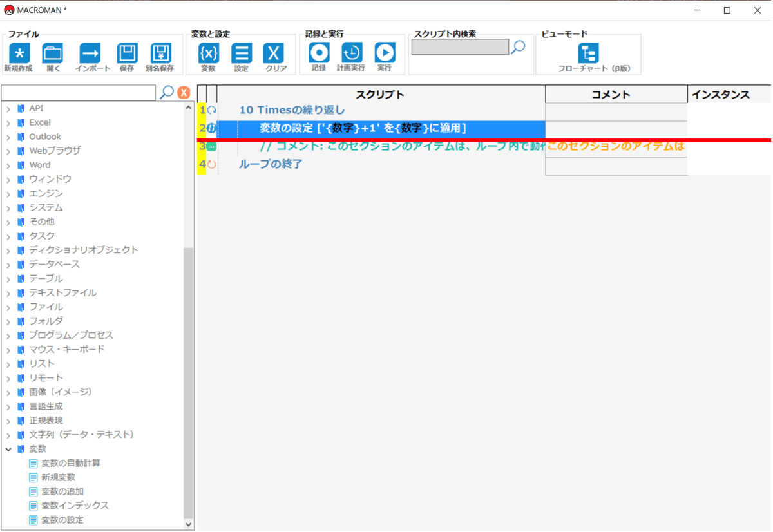Click the command list search magnifier icon
Viewport: 773px width, 532px height.
point(166,92)
